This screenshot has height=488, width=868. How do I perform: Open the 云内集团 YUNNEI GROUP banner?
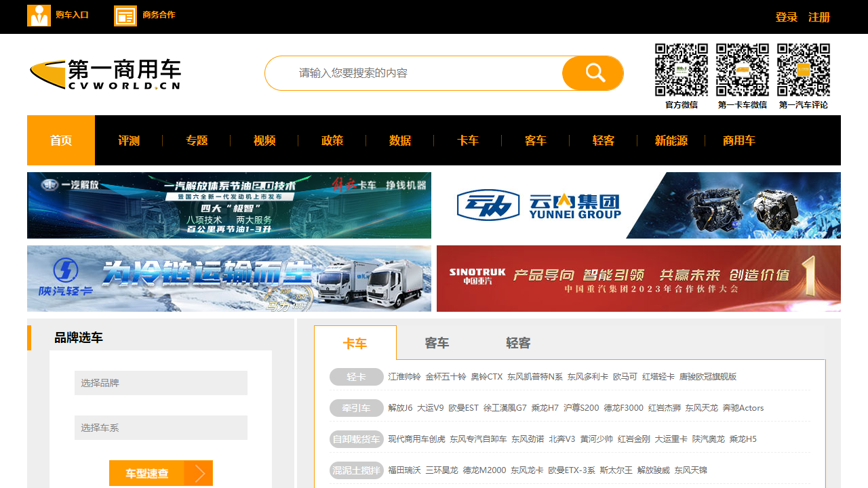click(x=639, y=205)
